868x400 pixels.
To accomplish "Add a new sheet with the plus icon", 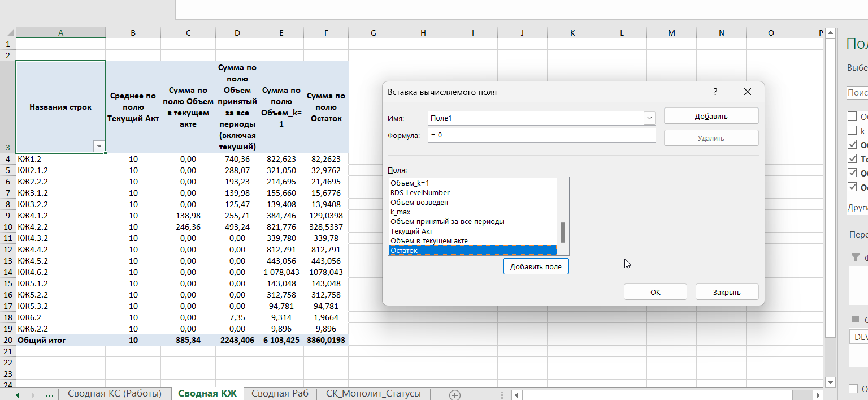I will tap(455, 394).
